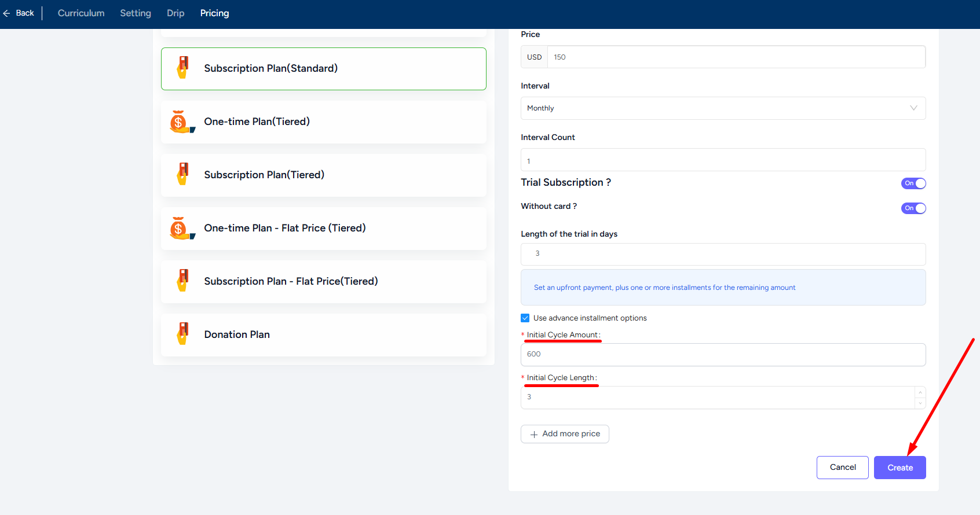
Task: Open the Interval dropdown showing Monthly
Action: point(723,108)
